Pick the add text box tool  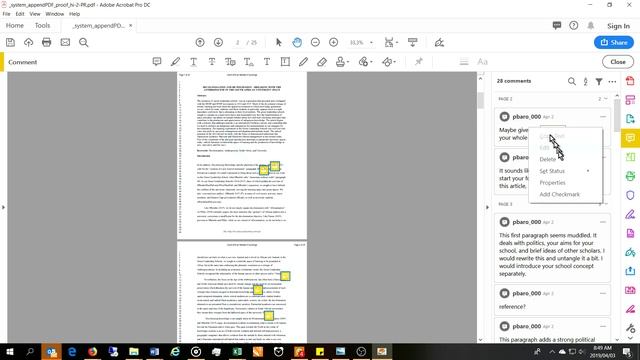tap(285, 62)
